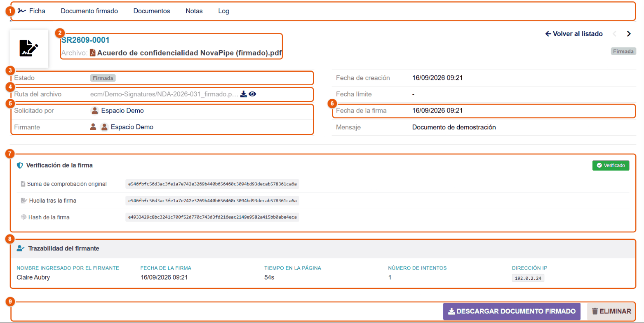
Task: Select the Hash de la firma value
Action: pyautogui.click(x=212, y=217)
